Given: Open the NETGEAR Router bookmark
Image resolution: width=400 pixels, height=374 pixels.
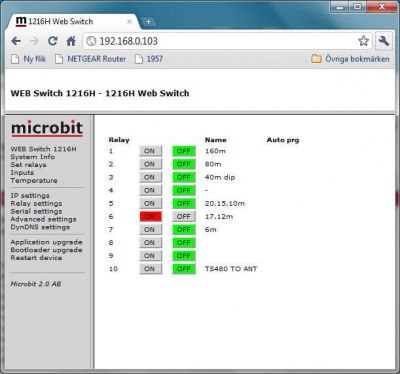Looking at the screenshot, I should pos(91,59).
